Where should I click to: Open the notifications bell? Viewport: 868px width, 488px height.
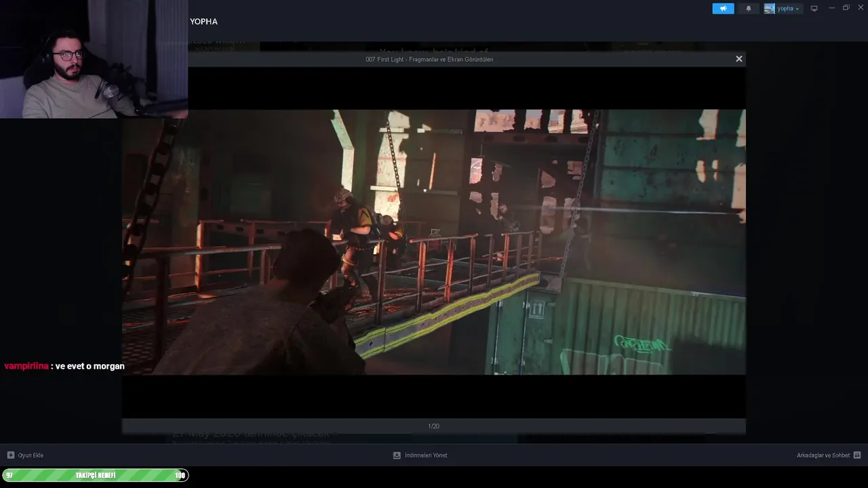tap(749, 9)
